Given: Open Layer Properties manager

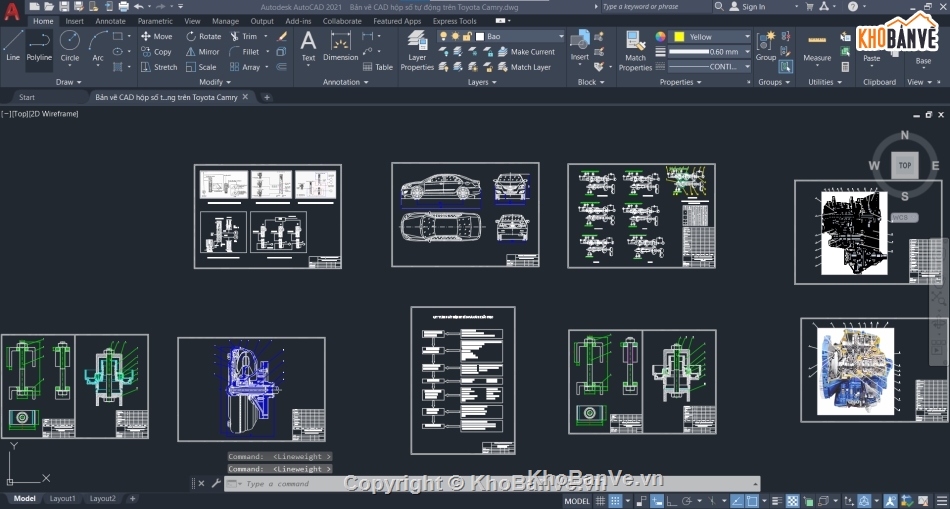Looking at the screenshot, I should point(417,51).
